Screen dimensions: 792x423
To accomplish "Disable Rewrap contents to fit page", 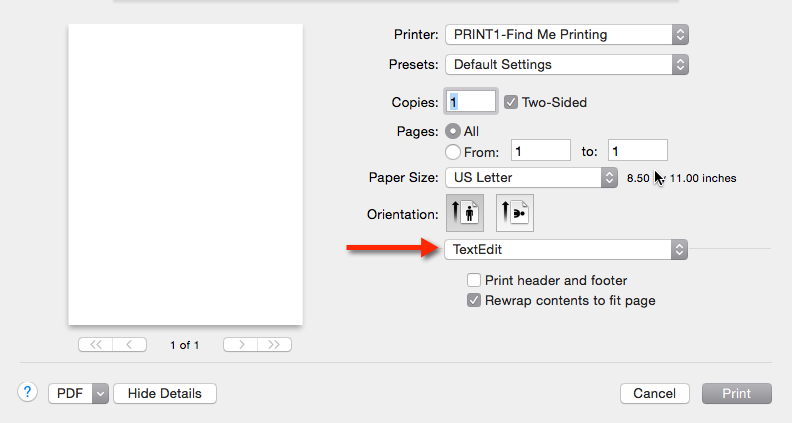I will pyautogui.click(x=475, y=300).
